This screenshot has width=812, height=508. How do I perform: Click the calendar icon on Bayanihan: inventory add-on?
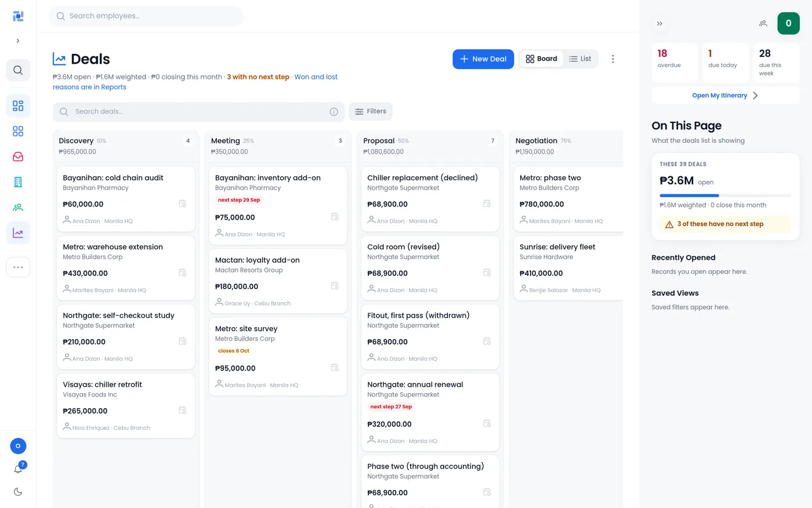(x=335, y=217)
